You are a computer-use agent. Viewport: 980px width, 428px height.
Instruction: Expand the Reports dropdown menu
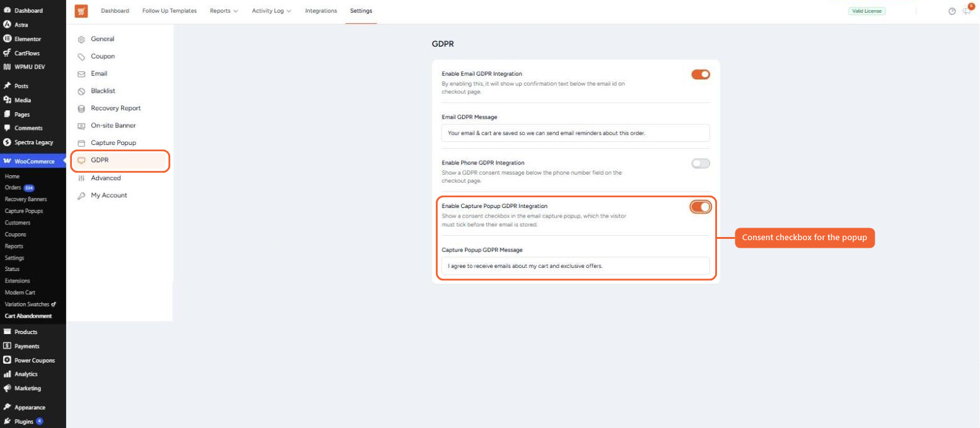tap(224, 11)
